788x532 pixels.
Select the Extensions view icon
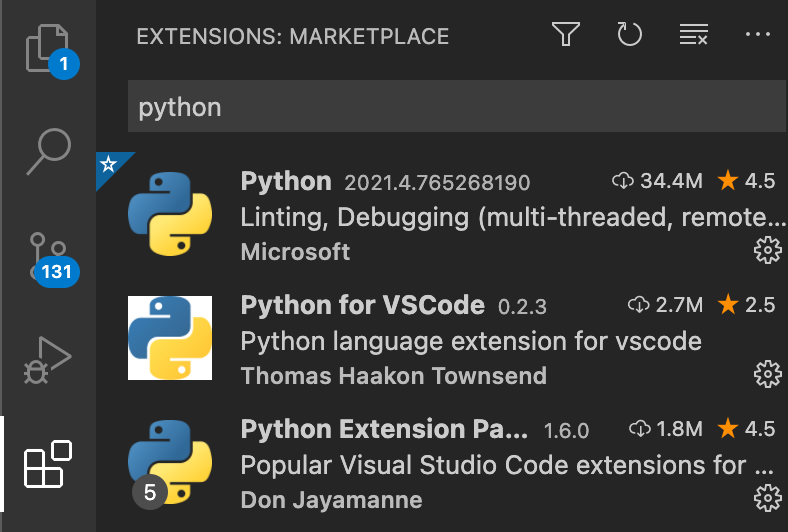(x=48, y=464)
